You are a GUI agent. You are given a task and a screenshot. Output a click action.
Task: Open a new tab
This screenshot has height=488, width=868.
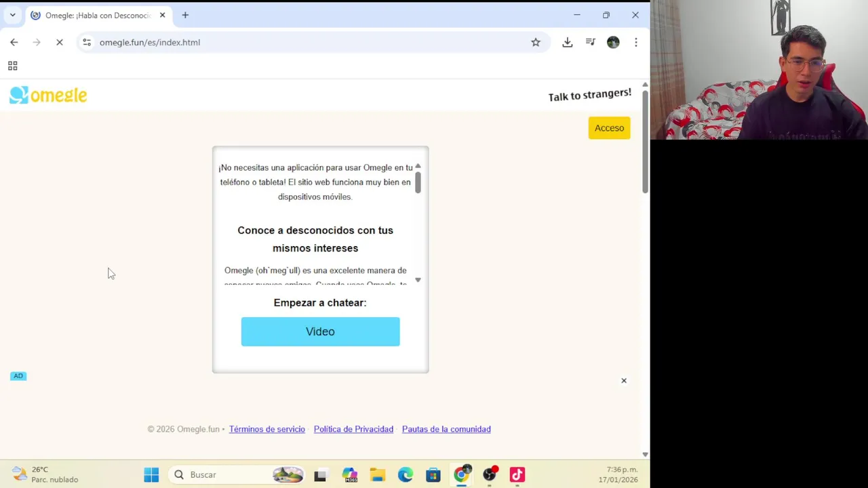185,15
